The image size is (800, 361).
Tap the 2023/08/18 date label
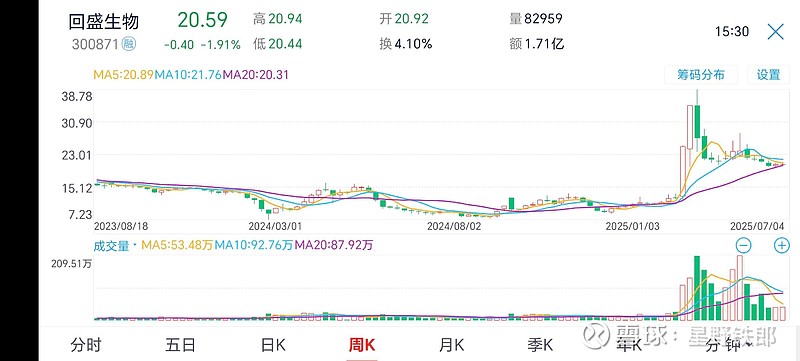click(120, 225)
